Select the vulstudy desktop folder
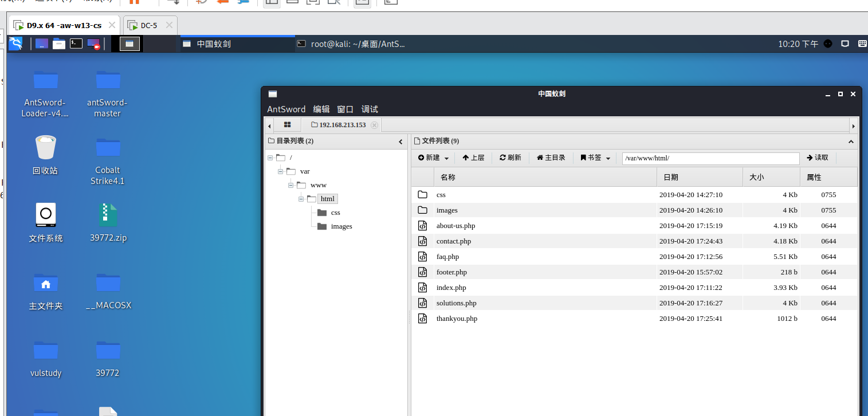868x416 pixels. [x=45, y=359]
